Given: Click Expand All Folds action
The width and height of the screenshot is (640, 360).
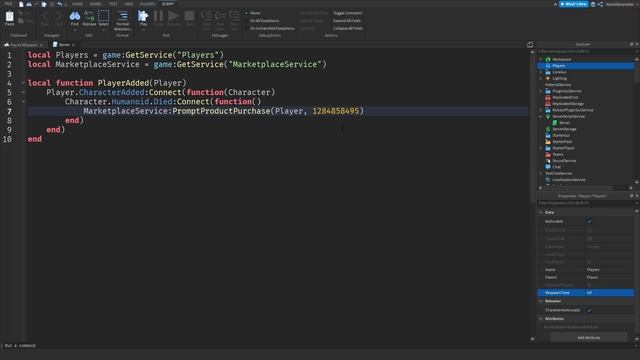Looking at the screenshot, I should click(x=347, y=21).
